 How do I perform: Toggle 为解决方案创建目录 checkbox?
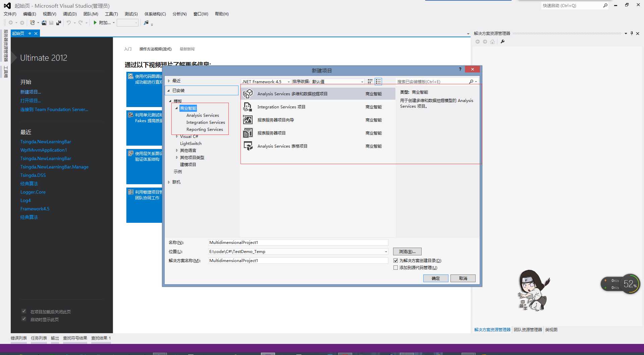(x=395, y=260)
